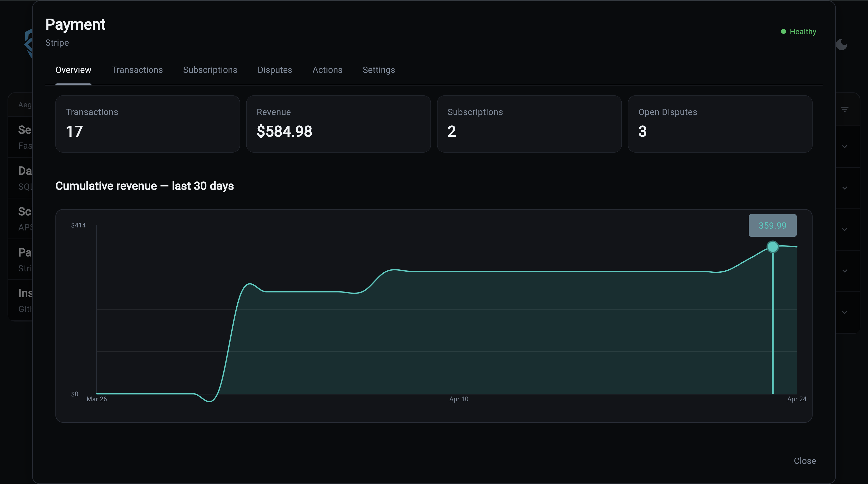868x484 pixels.
Task: Click the green Healthy status indicator
Action: (798, 32)
